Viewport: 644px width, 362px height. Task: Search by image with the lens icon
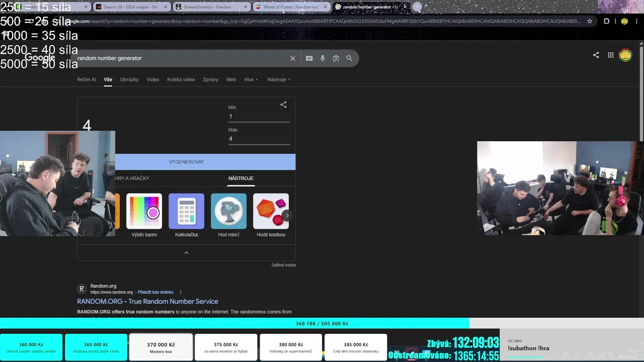tap(336, 58)
